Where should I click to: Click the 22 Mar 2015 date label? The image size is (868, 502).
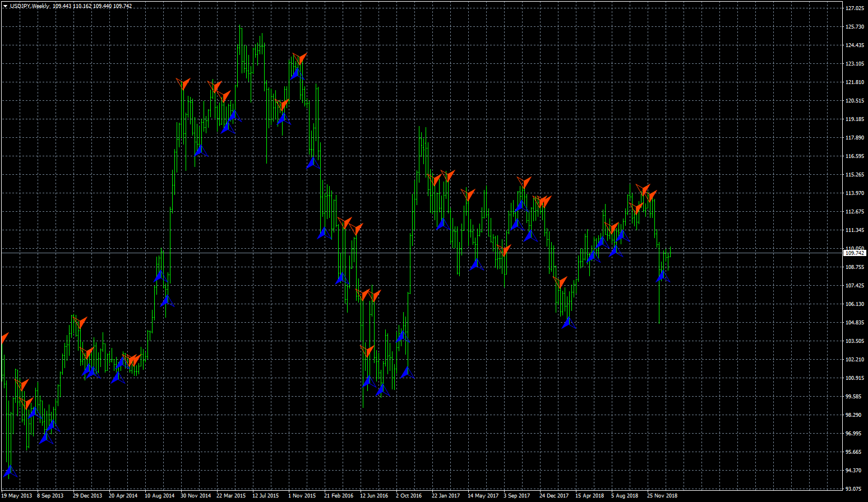[231, 496]
